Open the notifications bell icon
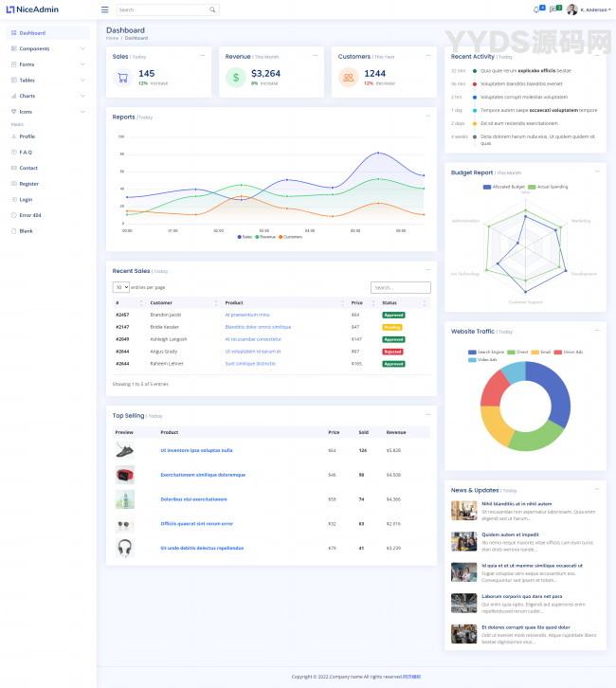The image size is (616, 688). click(535, 9)
